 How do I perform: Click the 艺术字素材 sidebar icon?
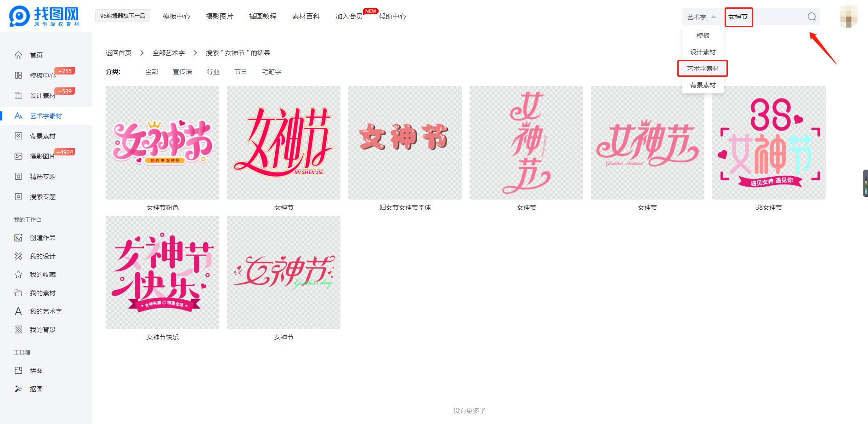click(18, 116)
